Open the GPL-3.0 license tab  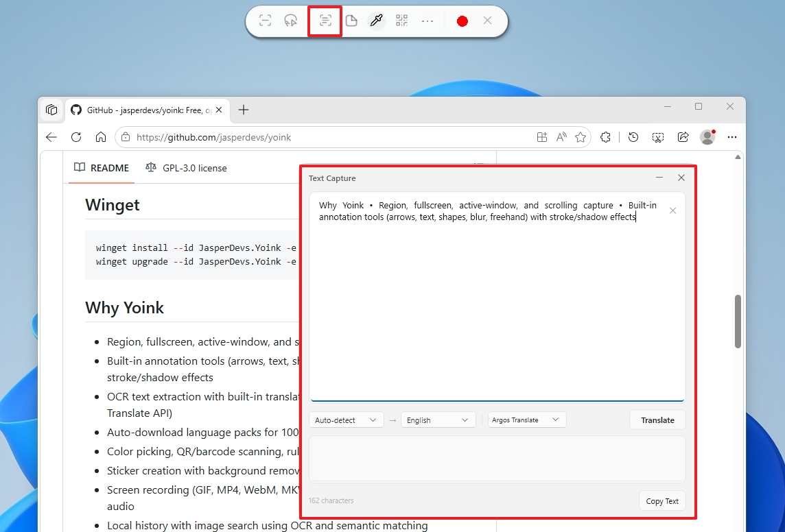(x=186, y=168)
